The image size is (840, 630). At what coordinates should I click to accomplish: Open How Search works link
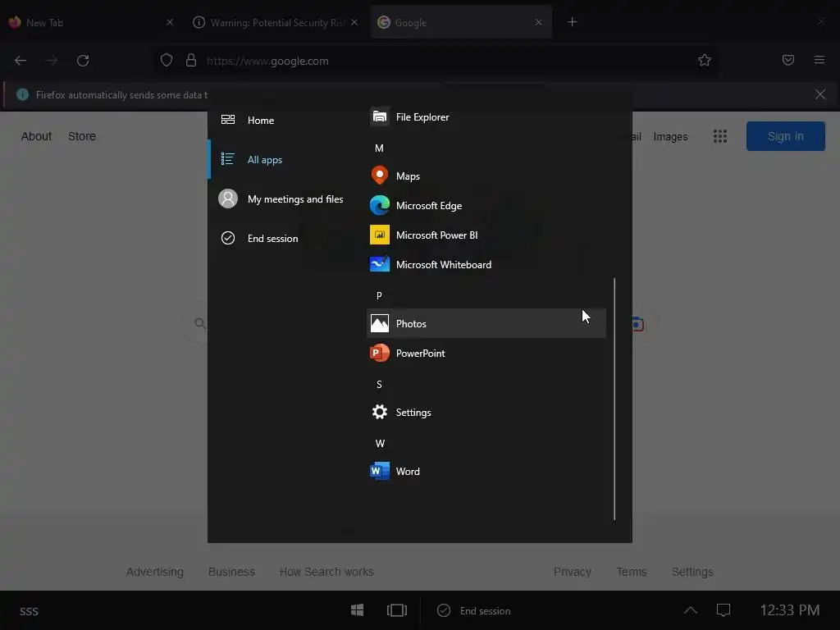(326, 572)
